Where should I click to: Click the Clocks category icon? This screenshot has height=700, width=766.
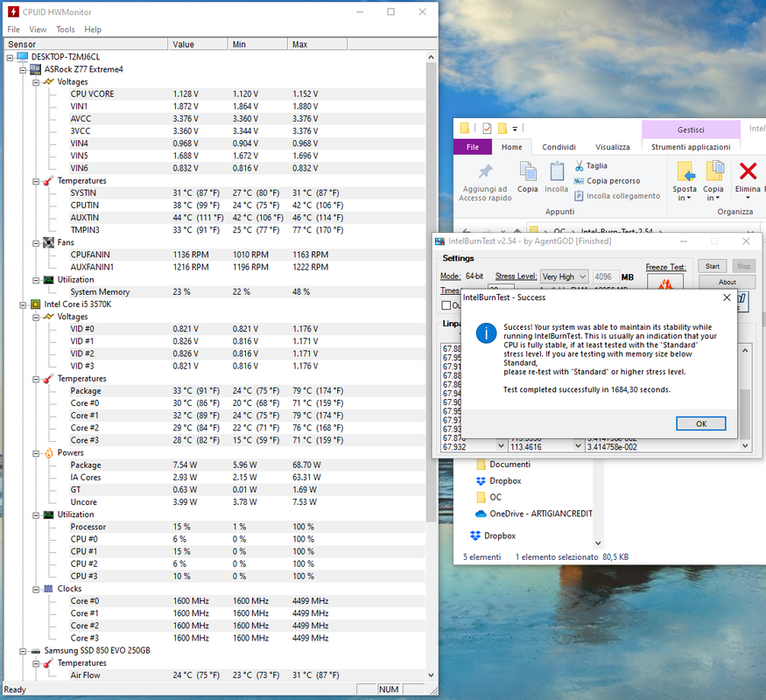pos(48,589)
